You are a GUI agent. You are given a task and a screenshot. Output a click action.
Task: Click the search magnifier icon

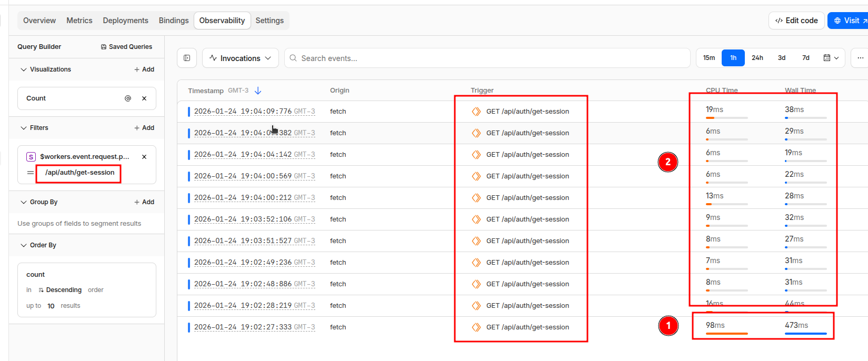[293, 58]
